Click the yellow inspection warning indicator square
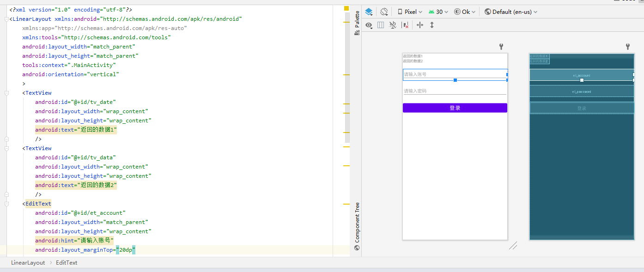The width and height of the screenshot is (644, 272). pyautogui.click(x=346, y=8)
